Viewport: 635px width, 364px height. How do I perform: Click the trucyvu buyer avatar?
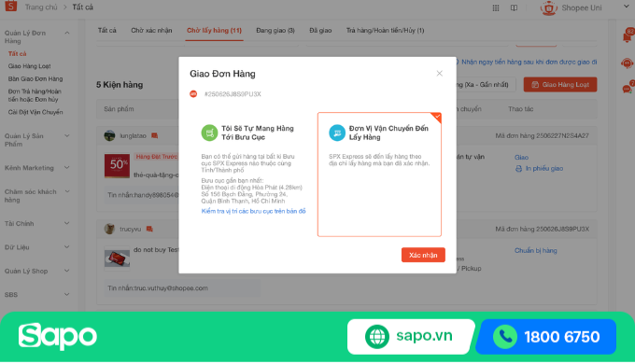coord(109,229)
